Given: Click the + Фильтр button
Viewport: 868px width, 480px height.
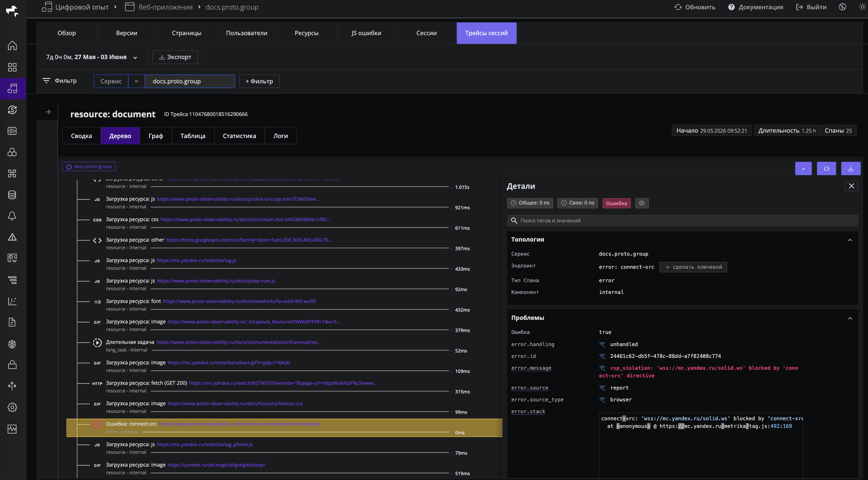Looking at the screenshot, I should [259, 81].
